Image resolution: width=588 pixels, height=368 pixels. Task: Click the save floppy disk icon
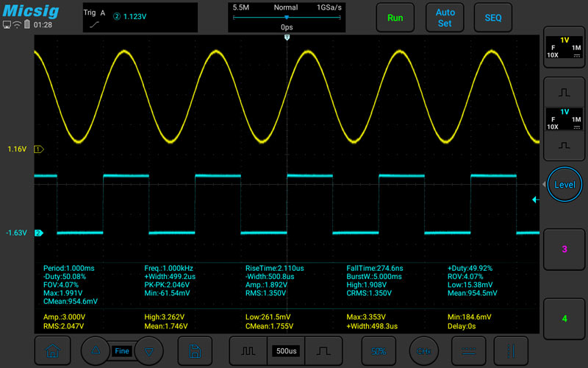[195, 351]
